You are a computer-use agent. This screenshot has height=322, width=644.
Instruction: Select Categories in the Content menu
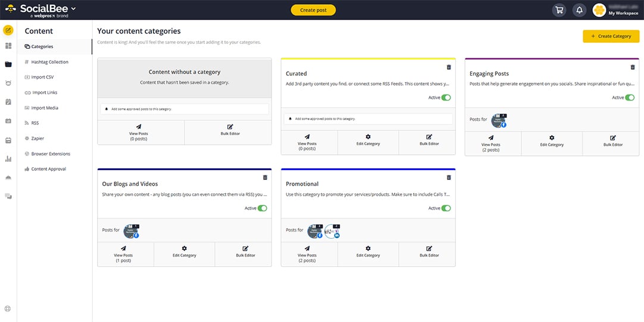(55, 47)
